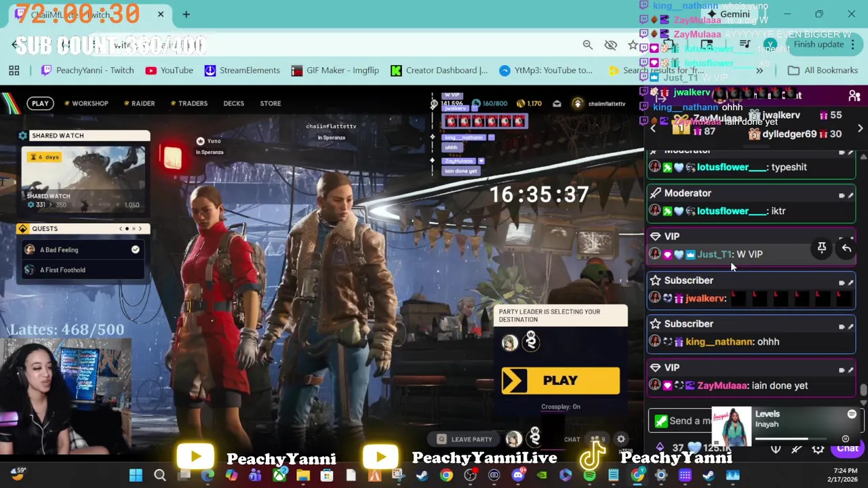Viewport: 868px width, 488px height.
Task: Open the GIF Maker - Imgflip bookmark
Action: pyautogui.click(x=334, y=70)
